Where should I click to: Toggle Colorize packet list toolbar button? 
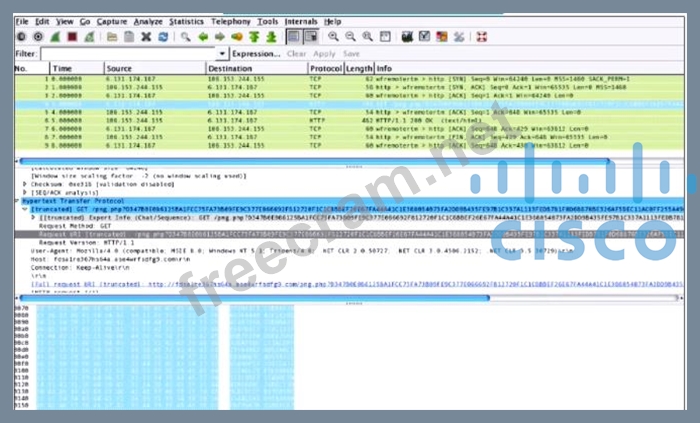pyautogui.click(x=295, y=37)
